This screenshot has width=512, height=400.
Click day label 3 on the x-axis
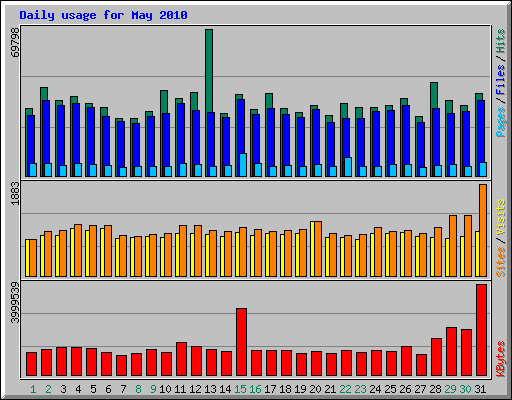tap(63, 389)
